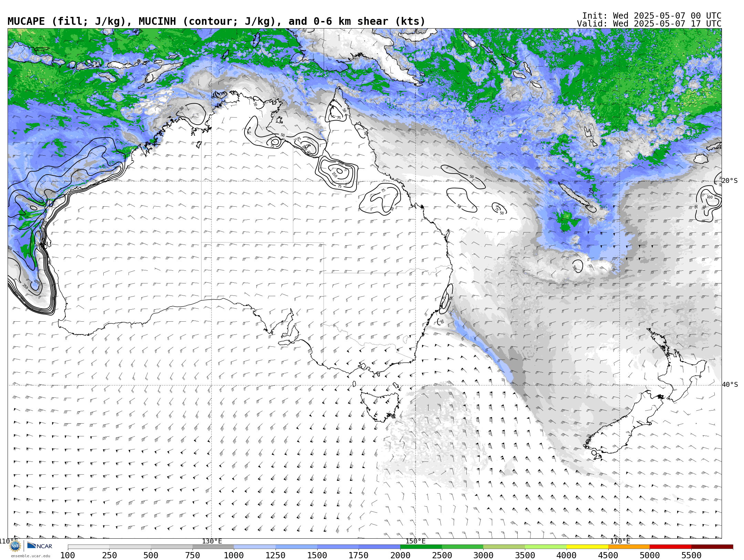Click the 170°E longitude label
This screenshot has width=744, height=560.
coord(620,541)
